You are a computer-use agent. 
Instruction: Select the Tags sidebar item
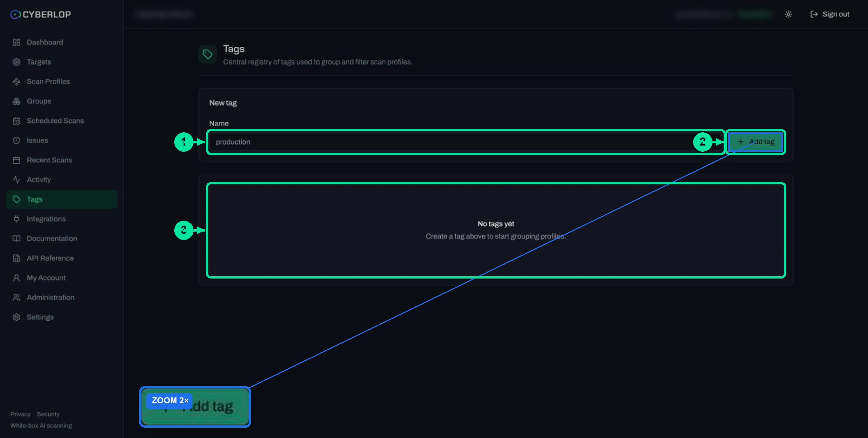[62, 199]
